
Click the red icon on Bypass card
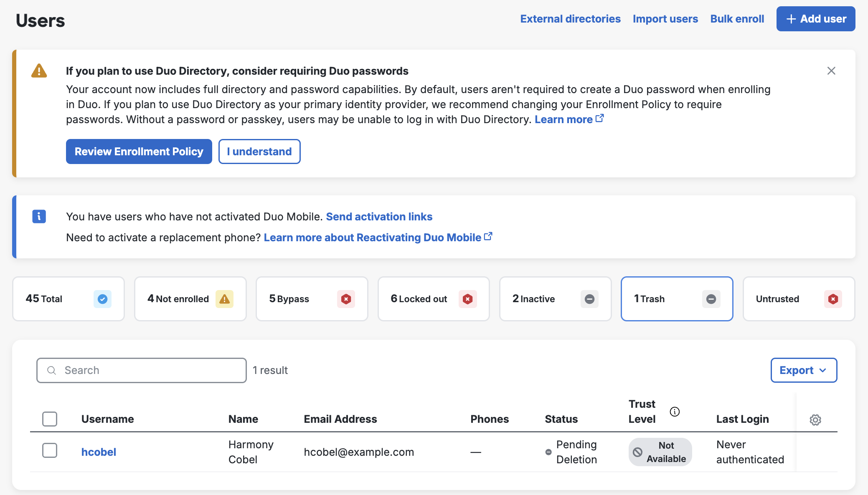tap(346, 299)
